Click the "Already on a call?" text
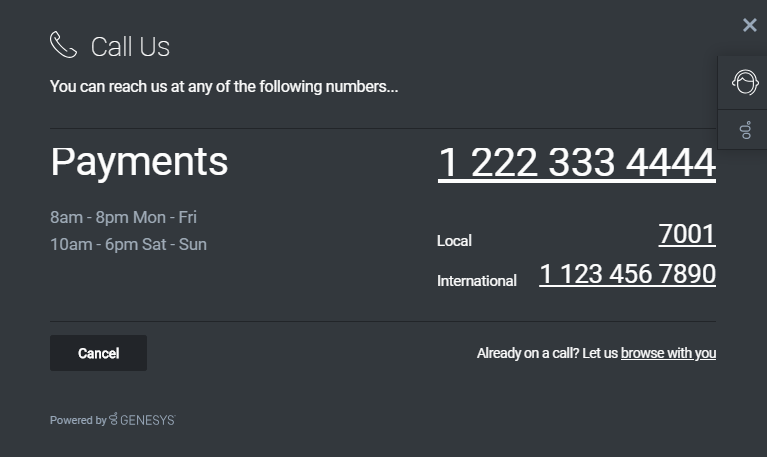 [x=546, y=353]
